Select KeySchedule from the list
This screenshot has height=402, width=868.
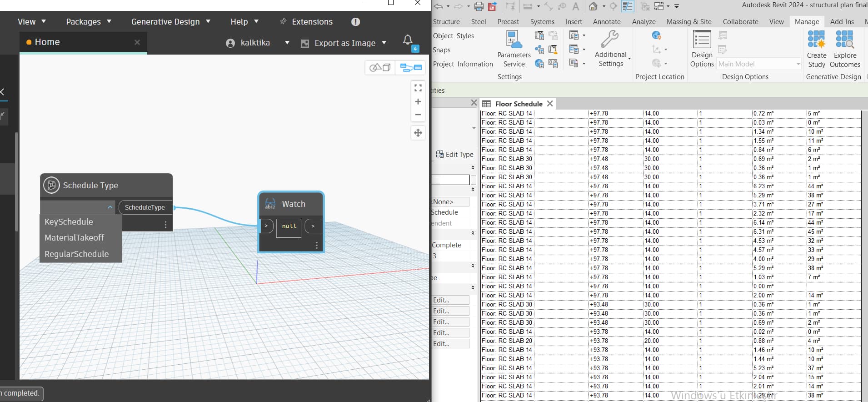[80, 222]
